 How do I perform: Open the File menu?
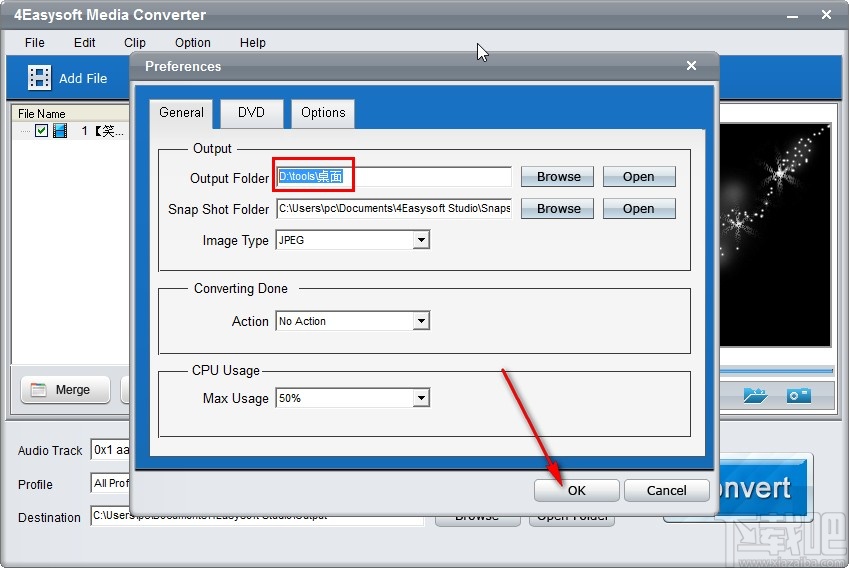[x=35, y=43]
